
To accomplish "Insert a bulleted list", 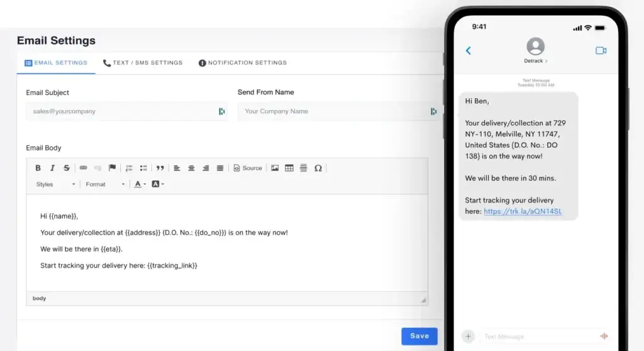I will pyautogui.click(x=143, y=168).
